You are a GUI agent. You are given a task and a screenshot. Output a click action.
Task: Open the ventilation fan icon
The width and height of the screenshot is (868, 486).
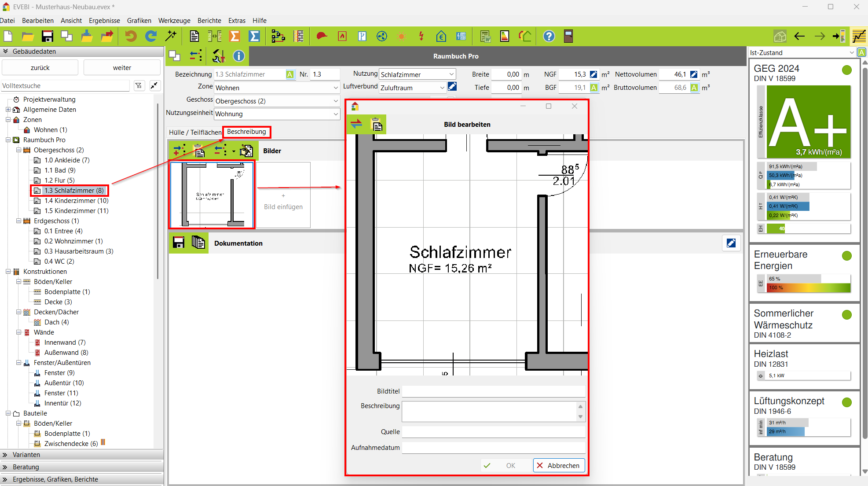point(382,36)
